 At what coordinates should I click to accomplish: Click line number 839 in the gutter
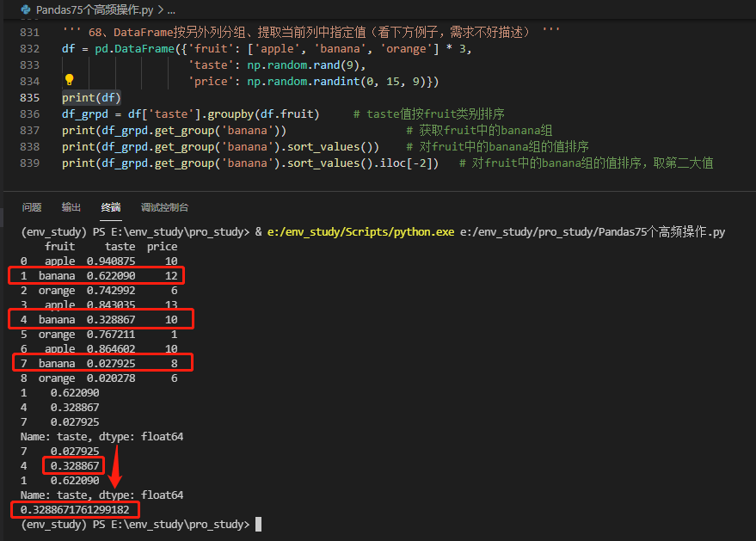[x=30, y=163]
